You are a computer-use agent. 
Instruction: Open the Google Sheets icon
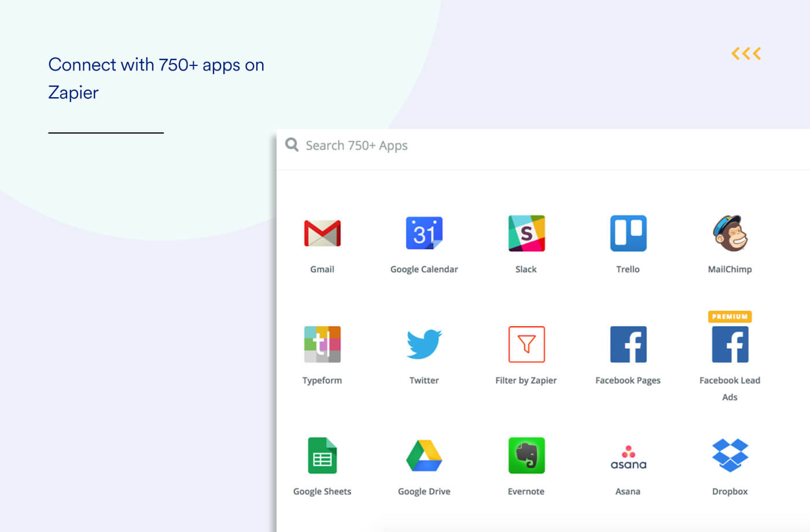(322, 455)
